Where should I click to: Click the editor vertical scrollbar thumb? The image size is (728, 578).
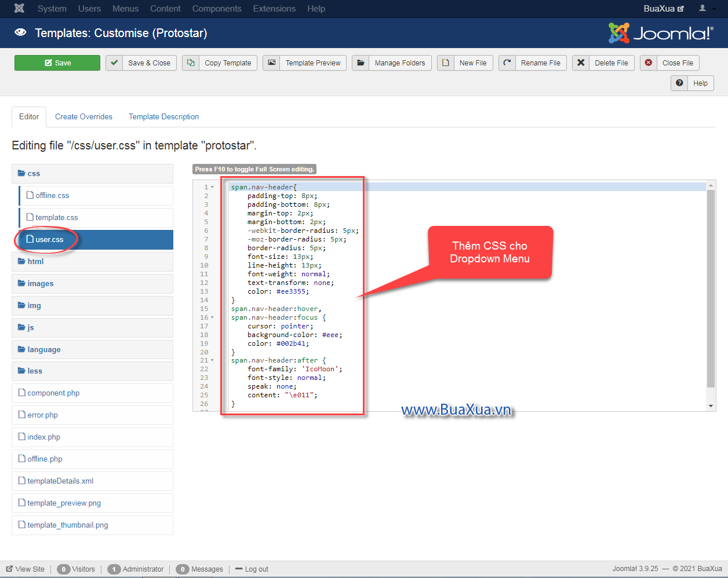(711, 288)
